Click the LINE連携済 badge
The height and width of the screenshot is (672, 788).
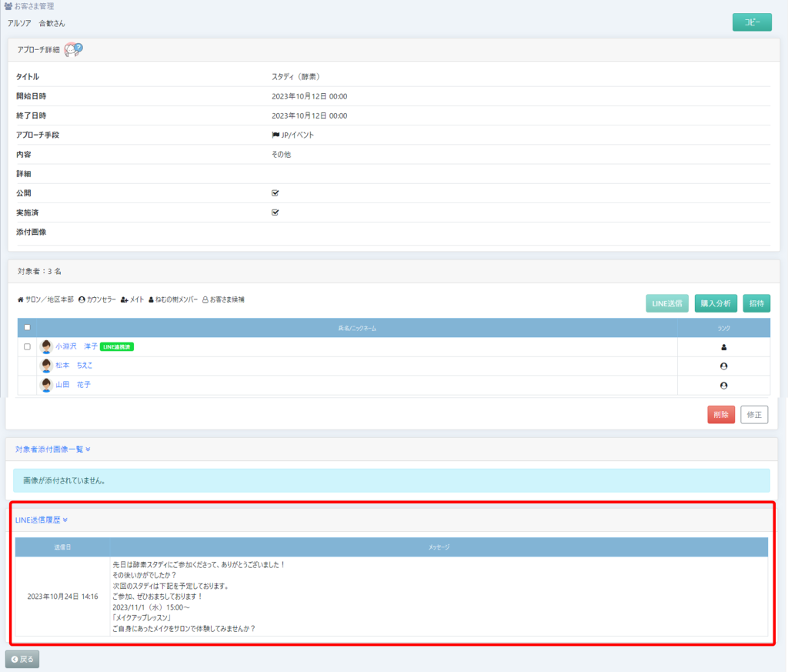click(x=117, y=347)
